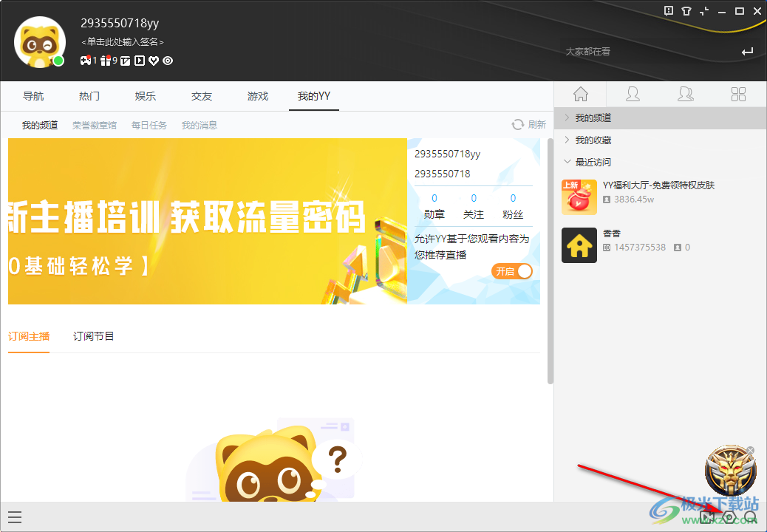
Task: Submit the search with the enter arrow icon
Action: [x=748, y=52]
